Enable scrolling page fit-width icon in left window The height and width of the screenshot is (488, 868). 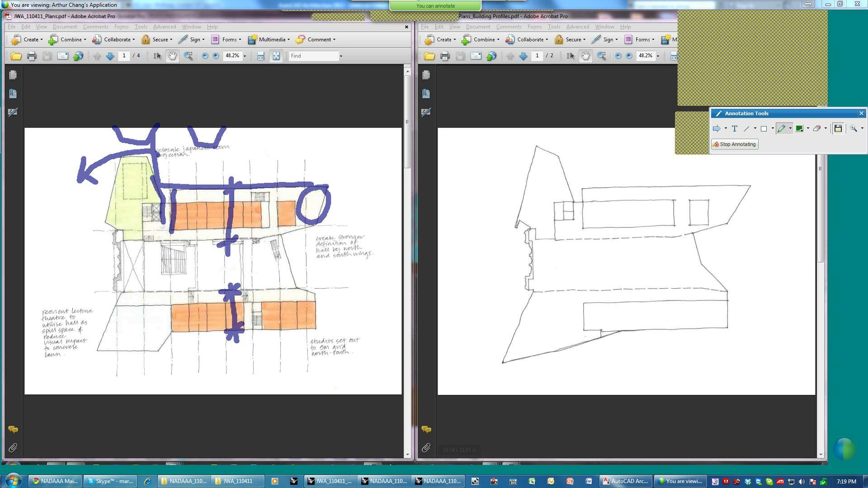click(x=260, y=56)
